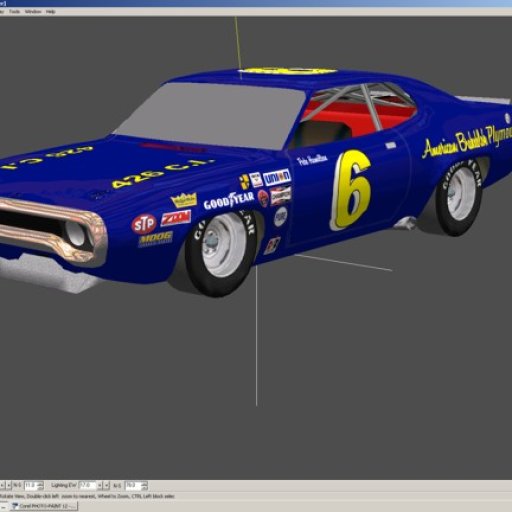Open the Help menu
This screenshot has width=512, height=512.
coord(51,12)
